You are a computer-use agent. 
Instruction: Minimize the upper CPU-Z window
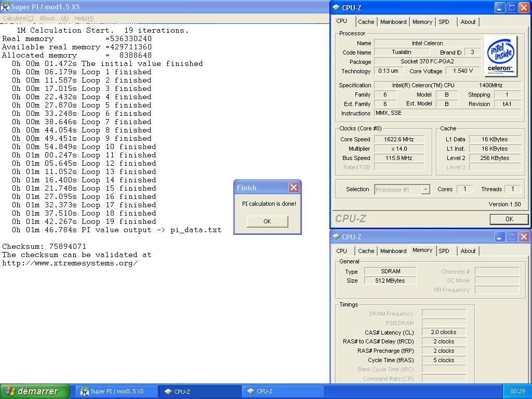pos(499,8)
